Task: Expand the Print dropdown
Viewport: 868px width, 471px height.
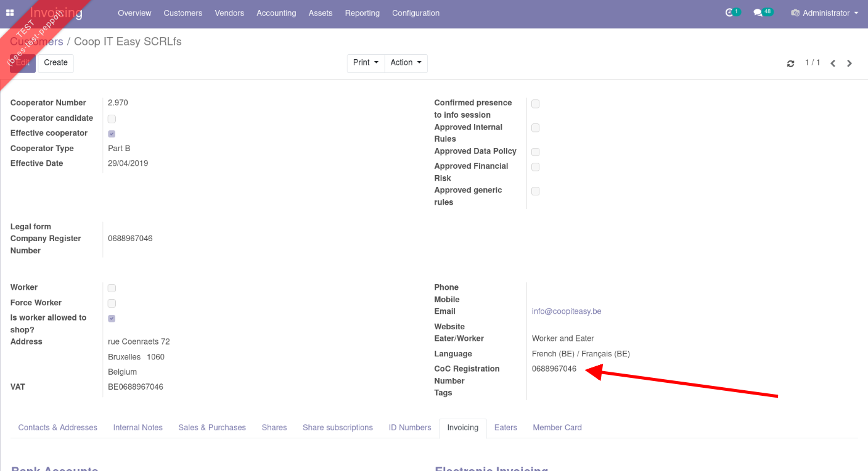Action: [366, 63]
